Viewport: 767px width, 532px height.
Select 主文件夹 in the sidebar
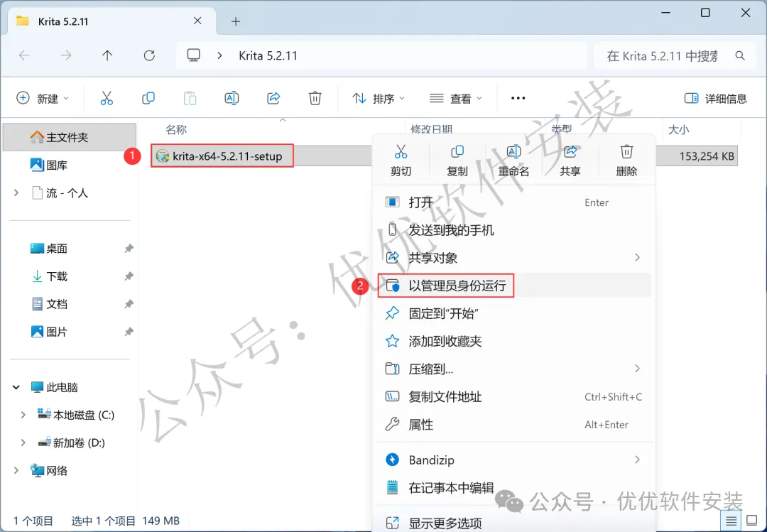click(x=70, y=137)
